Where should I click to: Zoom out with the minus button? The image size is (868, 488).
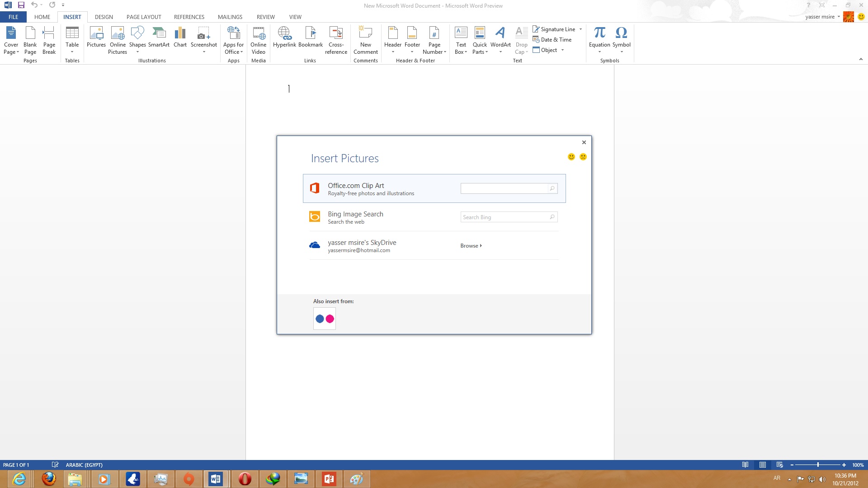coord(792,465)
